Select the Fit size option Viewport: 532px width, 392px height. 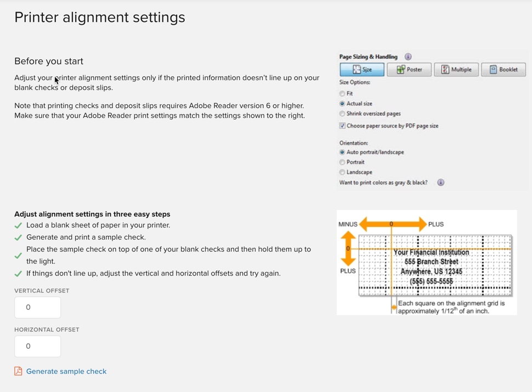click(341, 94)
